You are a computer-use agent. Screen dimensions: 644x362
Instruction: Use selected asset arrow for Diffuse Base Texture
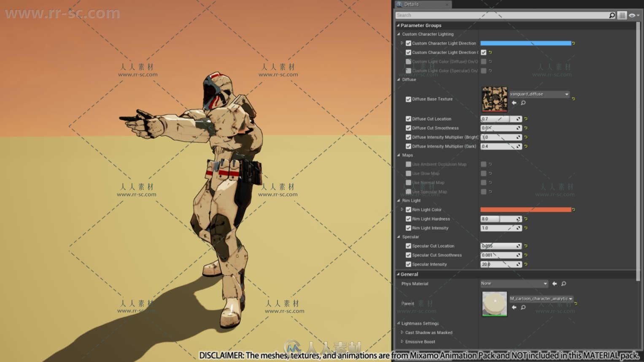click(x=514, y=103)
